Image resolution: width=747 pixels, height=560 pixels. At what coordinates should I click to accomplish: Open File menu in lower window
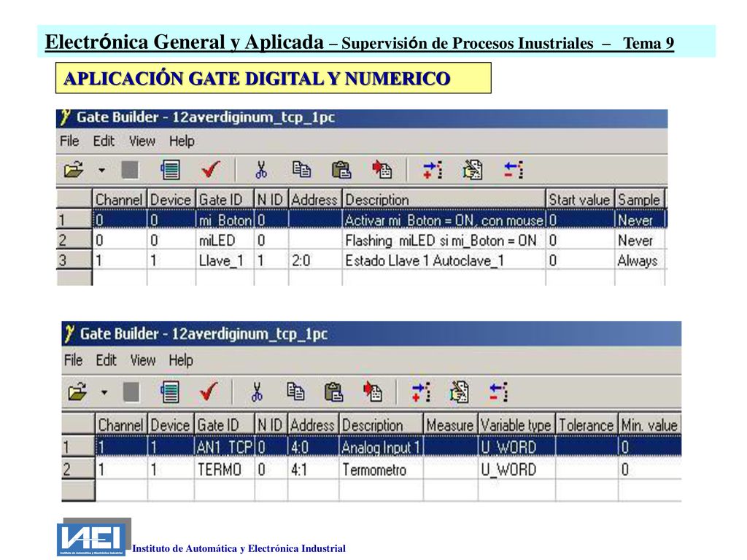(x=74, y=360)
